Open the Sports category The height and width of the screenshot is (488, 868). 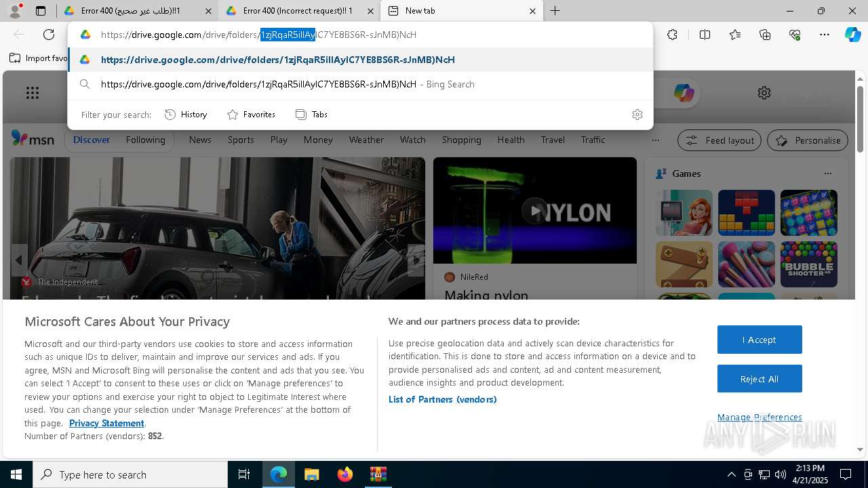(x=241, y=140)
